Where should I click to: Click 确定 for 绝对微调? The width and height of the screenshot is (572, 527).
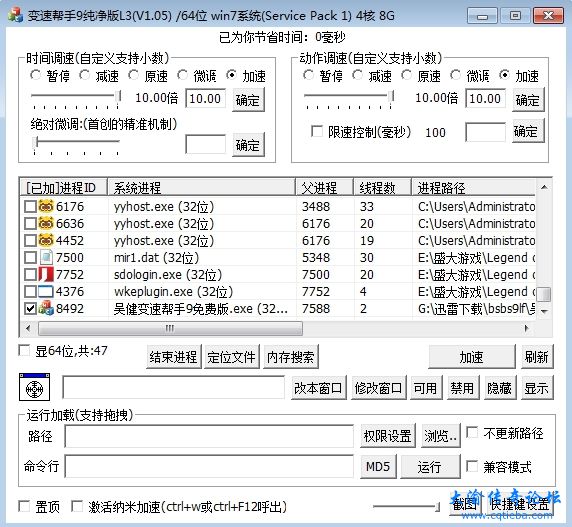coord(248,145)
